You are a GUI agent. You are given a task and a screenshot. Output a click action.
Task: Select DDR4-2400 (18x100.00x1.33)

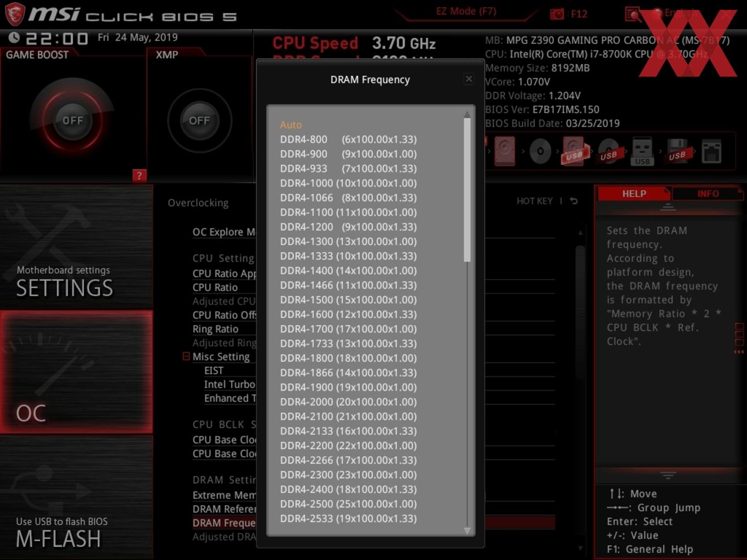(348, 489)
